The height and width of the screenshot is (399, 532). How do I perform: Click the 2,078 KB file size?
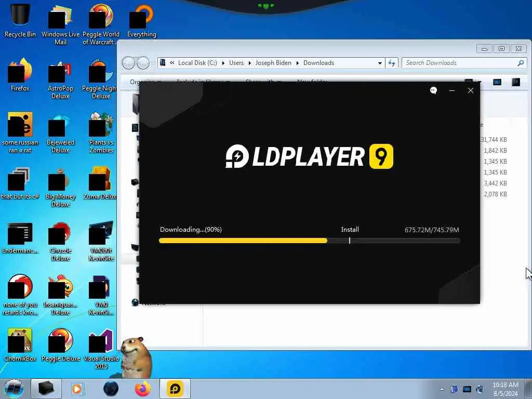[x=495, y=194]
